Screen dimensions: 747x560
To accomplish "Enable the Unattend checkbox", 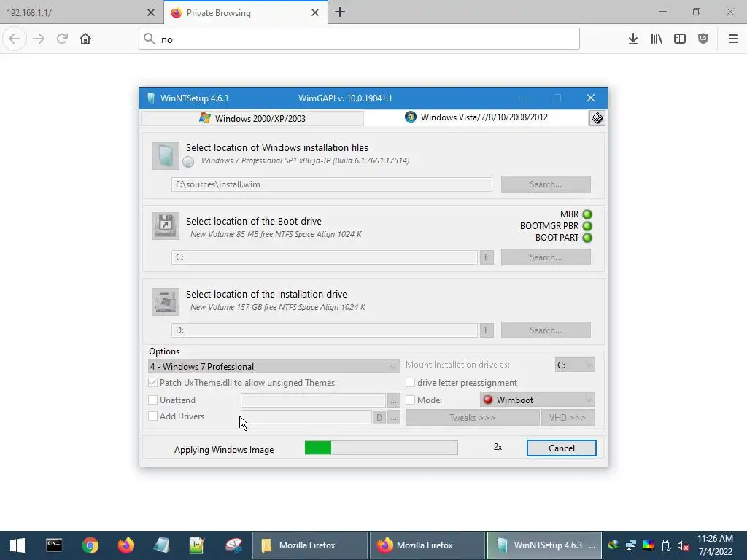I will (x=152, y=400).
